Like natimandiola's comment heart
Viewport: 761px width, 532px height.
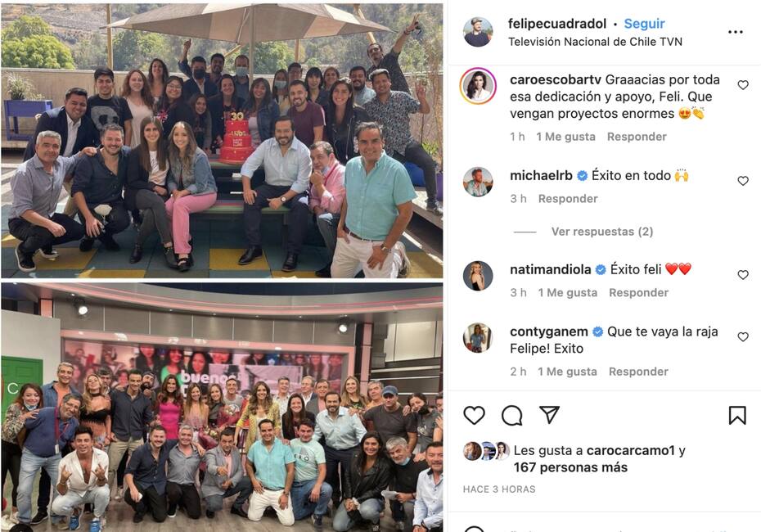(743, 275)
